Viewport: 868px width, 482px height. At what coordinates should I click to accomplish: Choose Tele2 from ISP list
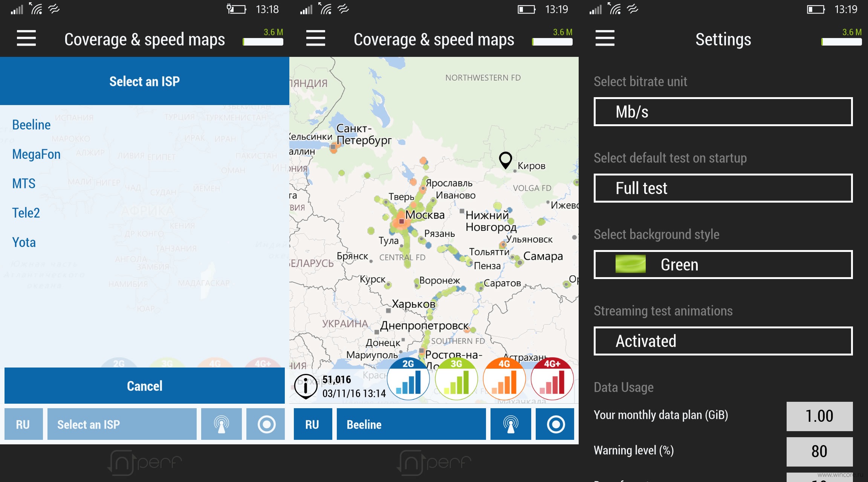tap(26, 213)
